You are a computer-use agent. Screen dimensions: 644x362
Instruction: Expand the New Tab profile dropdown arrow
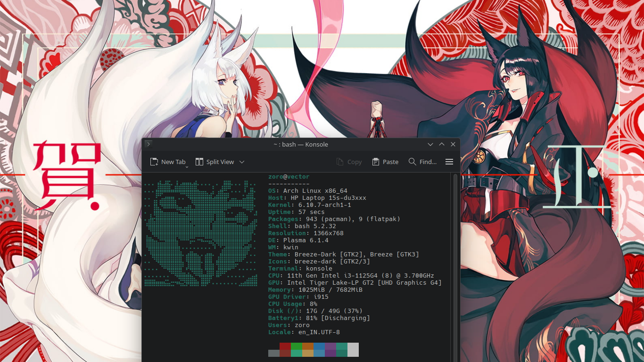[x=187, y=166]
